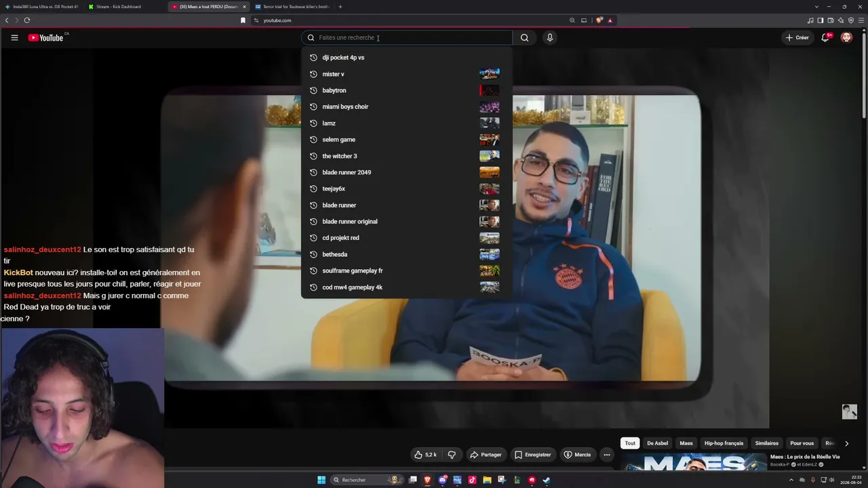Close the Maes a tout PERDU tab
The height and width of the screenshot is (488, 868).
pos(244,7)
